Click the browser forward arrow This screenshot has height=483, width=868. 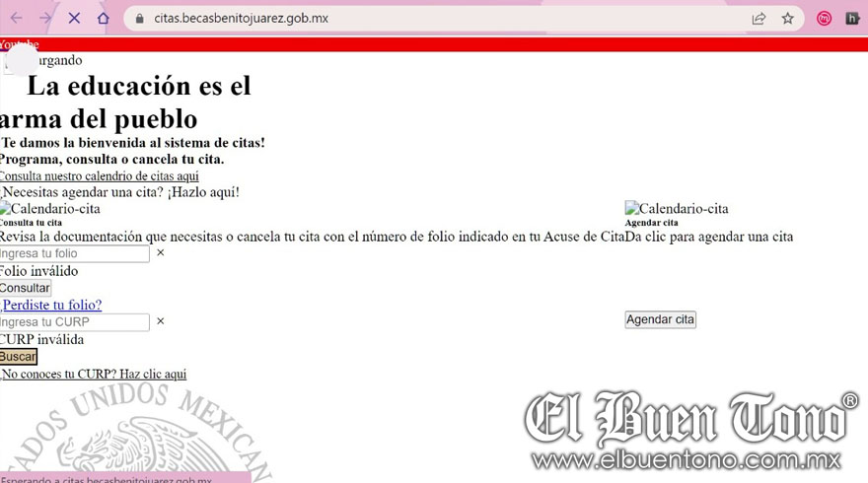(45, 18)
